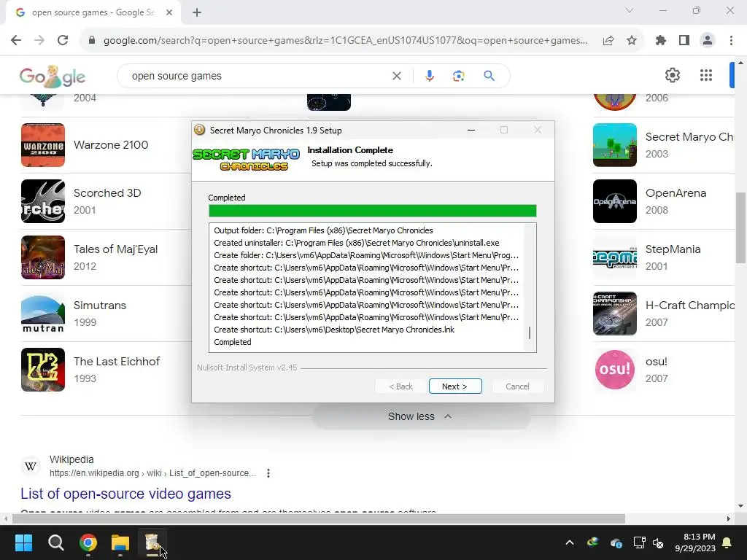This screenshot has width=747, height=560.
Task: Search by voice microphone icon
Action: click(x=429, y=76)
